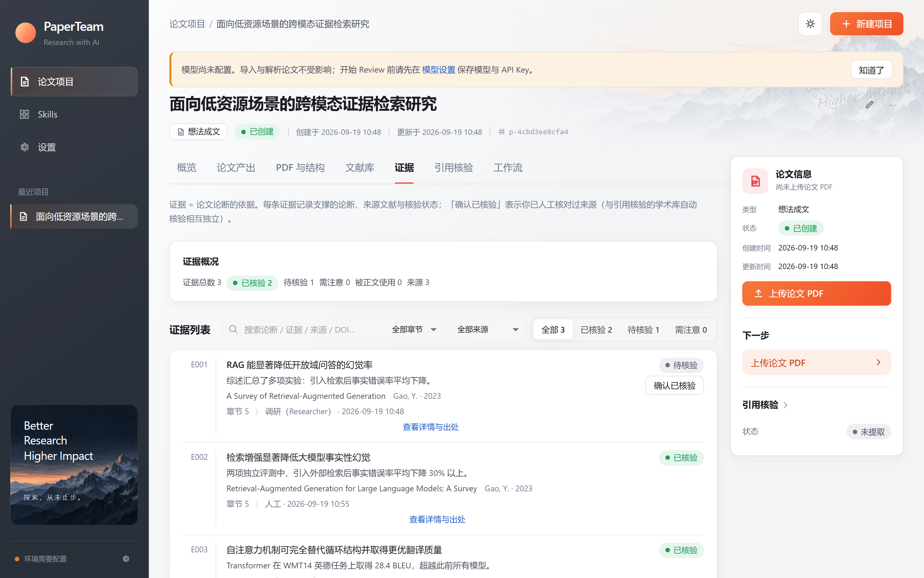Open the 全部章节 dropdown
Screen dimensions: 924x578
pyautogui.click(x=414, y=329)
